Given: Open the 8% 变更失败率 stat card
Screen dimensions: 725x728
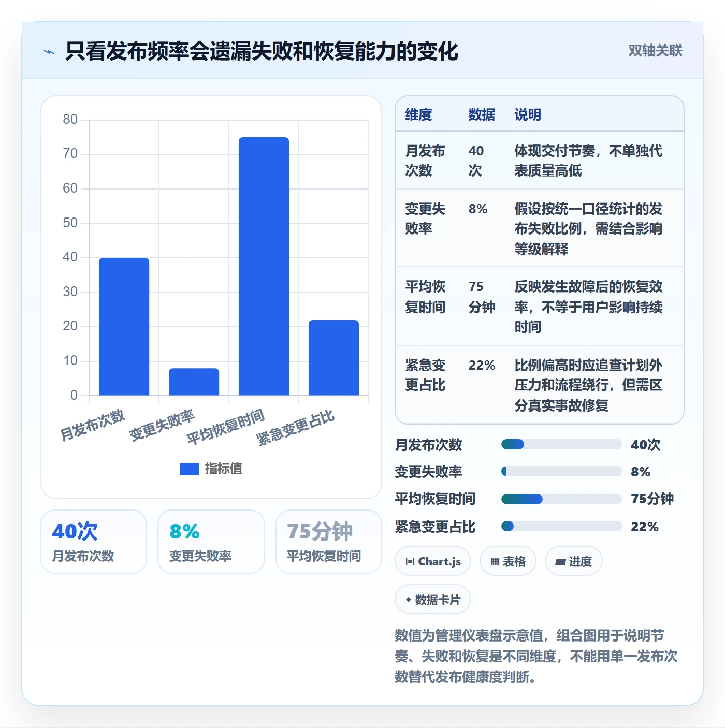Looking at the screenshot, I should pos(211,542).
